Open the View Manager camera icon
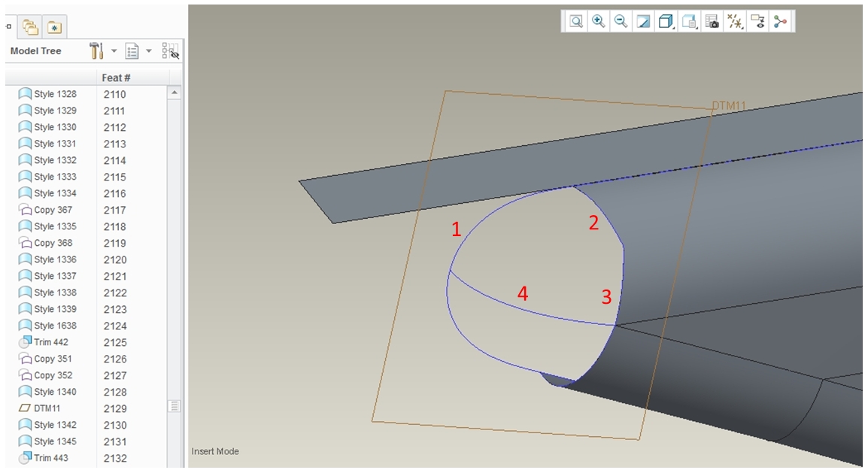The width and height of the screenshot is (868, 470). pyautogui.click(x=712, y=22)
